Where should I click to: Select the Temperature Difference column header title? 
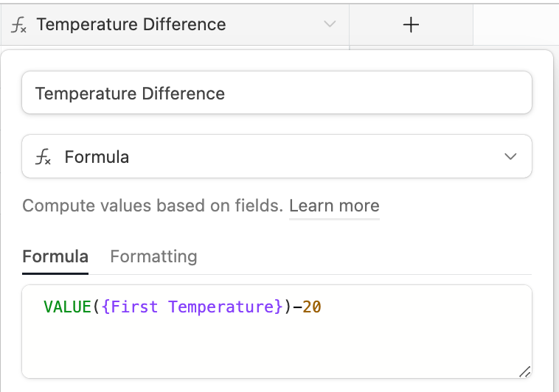click(x=131, y=24)
